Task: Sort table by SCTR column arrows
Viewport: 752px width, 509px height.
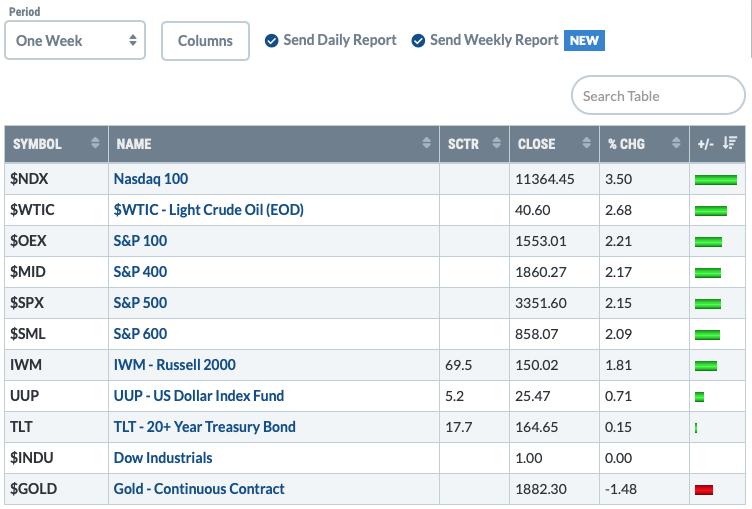Action: click(496, 143)
